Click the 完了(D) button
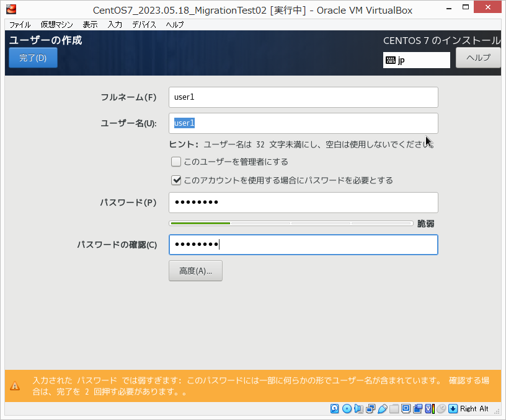The image size is (506, 420). pos(33,58)
